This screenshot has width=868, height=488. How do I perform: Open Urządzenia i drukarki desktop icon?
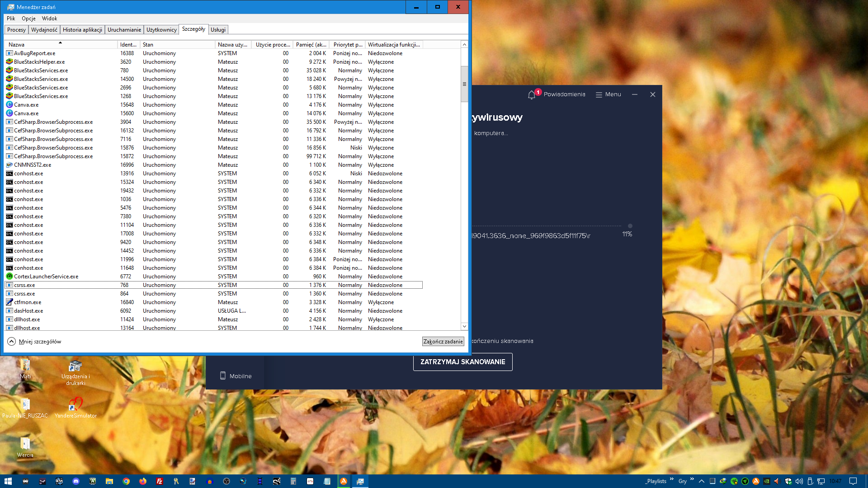click(x=75, y=366)
